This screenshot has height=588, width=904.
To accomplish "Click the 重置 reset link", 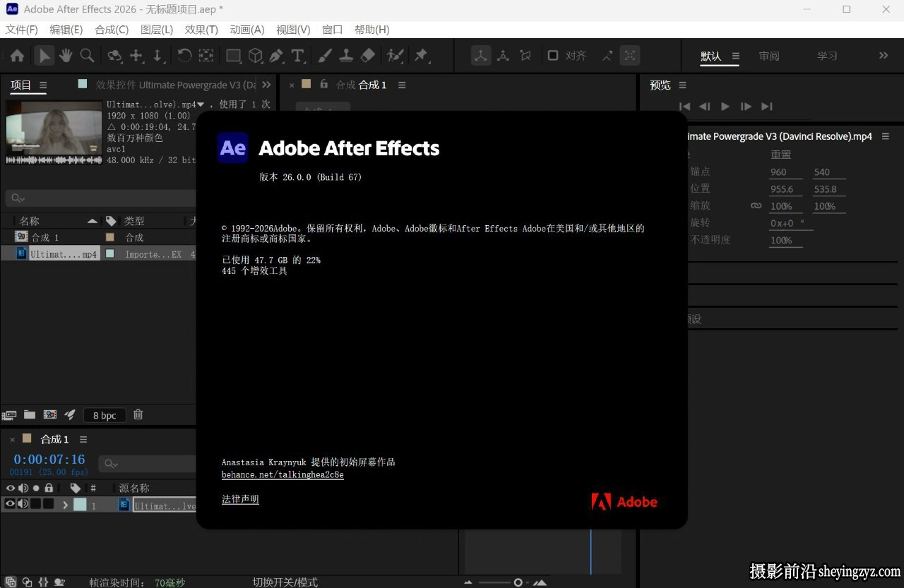I will click(x=780, y=155).
